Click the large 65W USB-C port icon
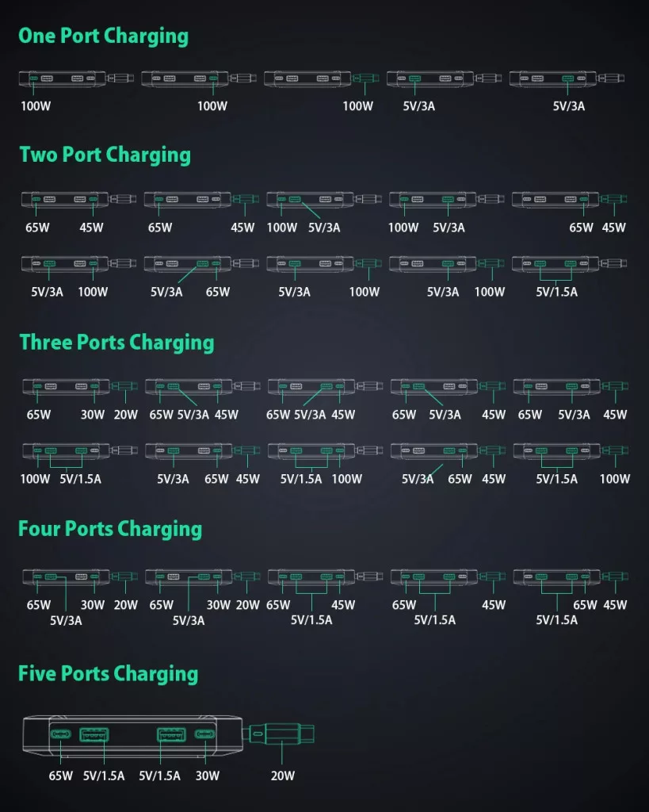 pyautogui.click(x=60, y=734)
